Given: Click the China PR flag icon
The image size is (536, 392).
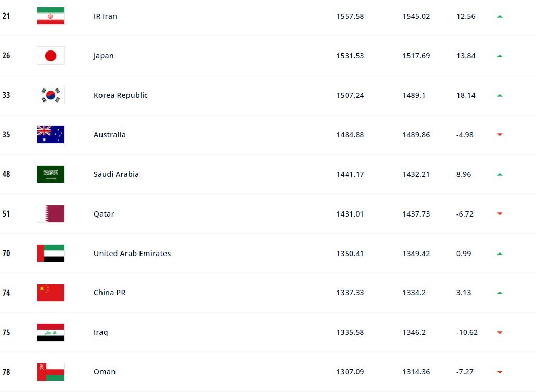Looking at the screenshot, I should pyautogui.click(x=50, y=293).
